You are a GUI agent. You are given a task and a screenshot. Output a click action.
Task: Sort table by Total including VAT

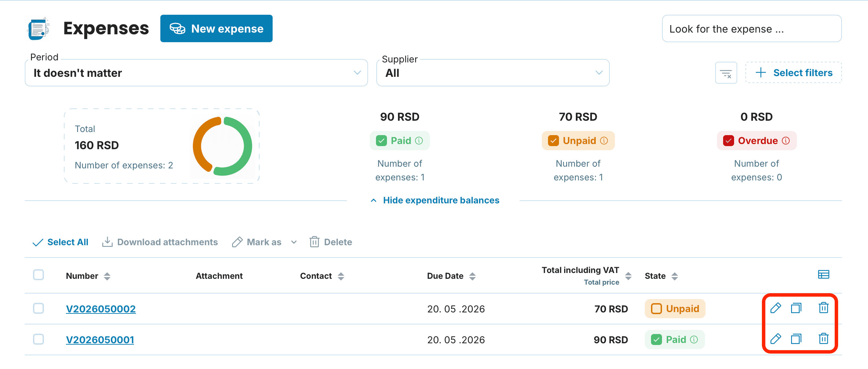point(628,276)
